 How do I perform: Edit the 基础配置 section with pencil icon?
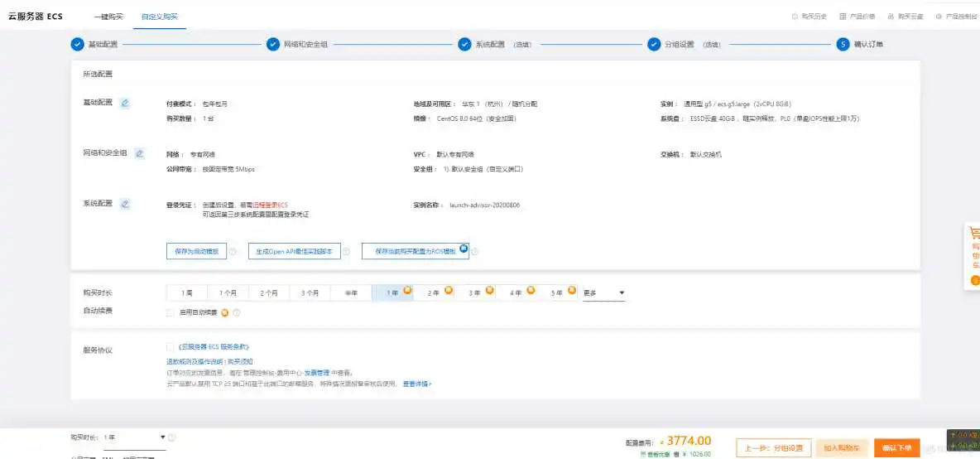coord(125,104)
